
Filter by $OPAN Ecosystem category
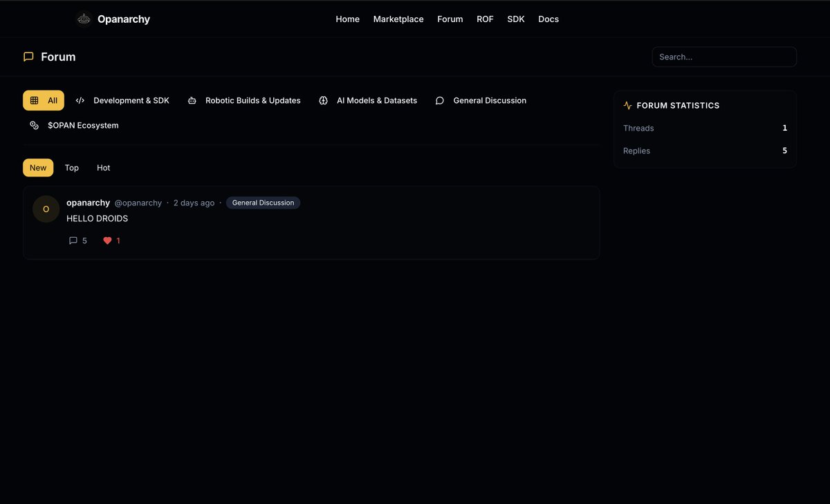[74, 125]
